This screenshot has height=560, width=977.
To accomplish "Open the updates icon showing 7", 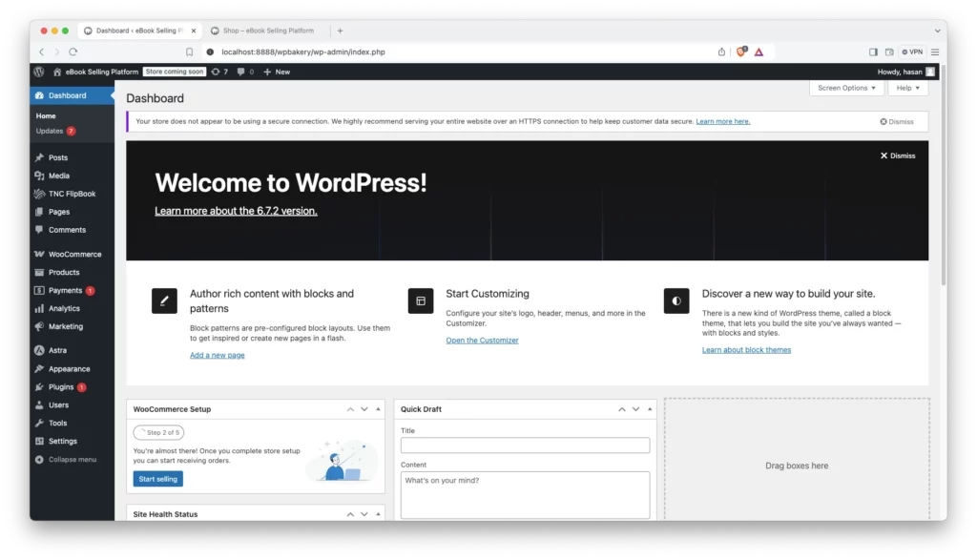I will 219,72.
